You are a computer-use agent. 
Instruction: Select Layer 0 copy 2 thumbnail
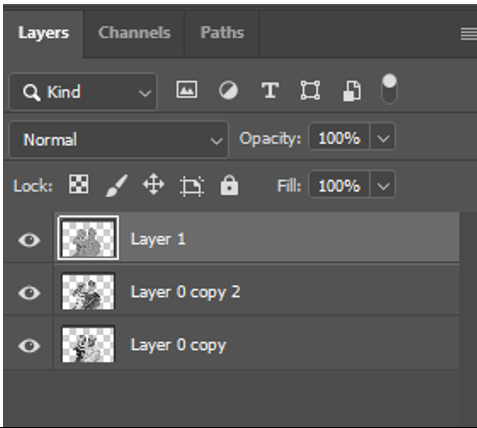click(88, 291)
